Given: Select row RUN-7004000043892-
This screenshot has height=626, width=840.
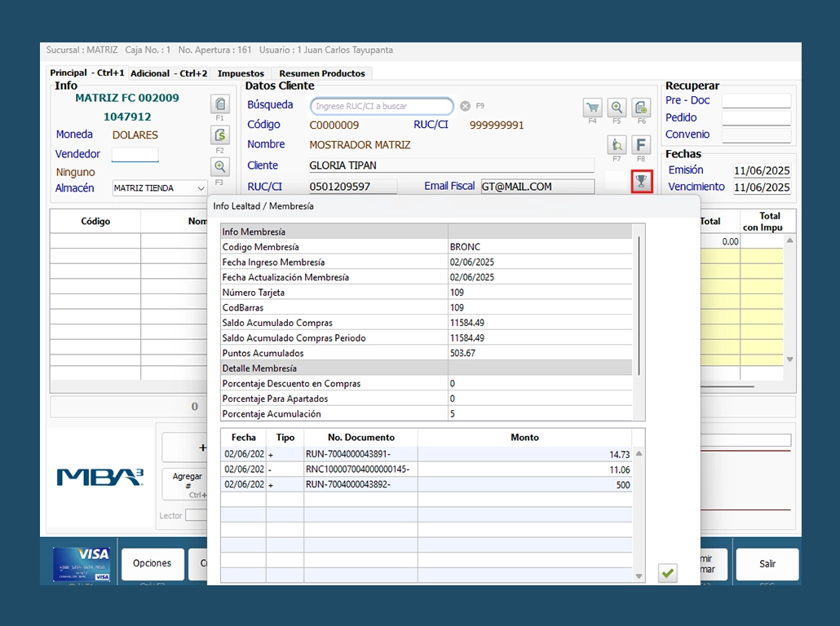Looking at the screenshot, I should pos(427,485).
